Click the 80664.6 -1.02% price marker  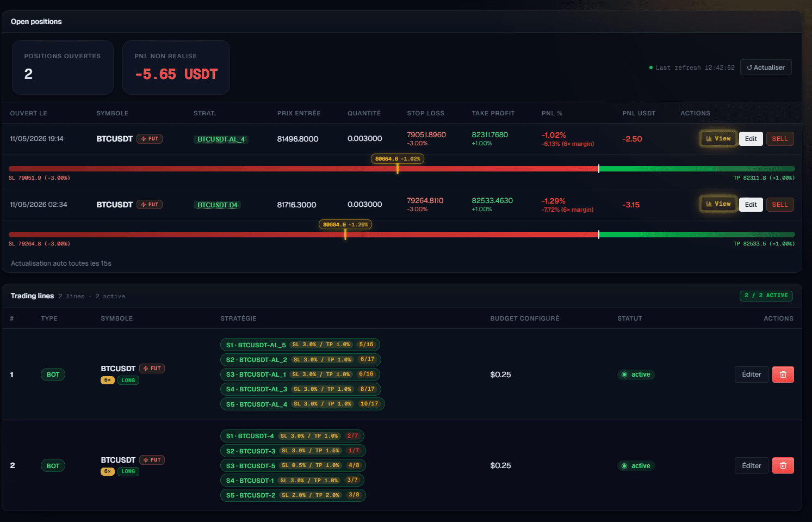coord(398,159)
